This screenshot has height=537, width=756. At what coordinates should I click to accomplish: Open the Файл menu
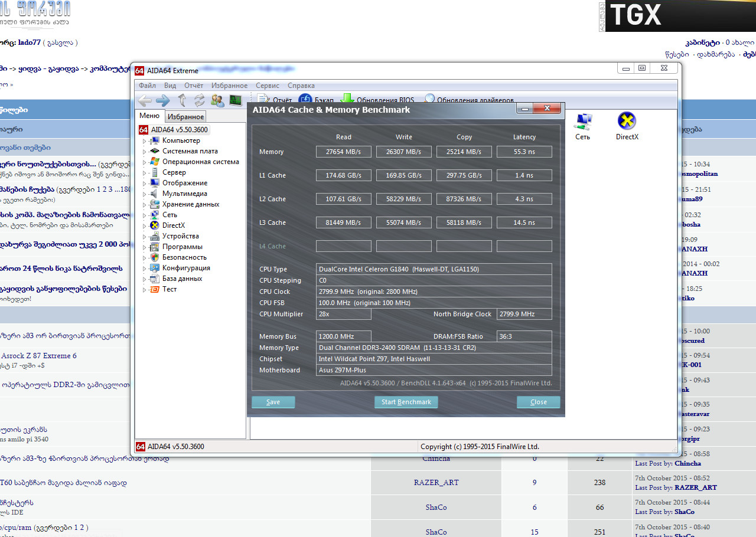[148, 86]
